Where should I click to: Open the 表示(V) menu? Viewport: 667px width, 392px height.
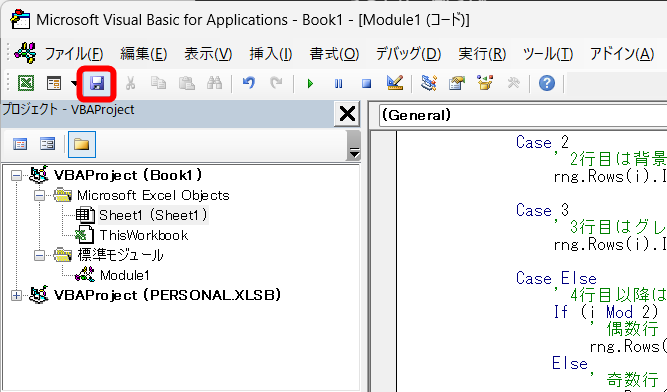tap(208, 54)
